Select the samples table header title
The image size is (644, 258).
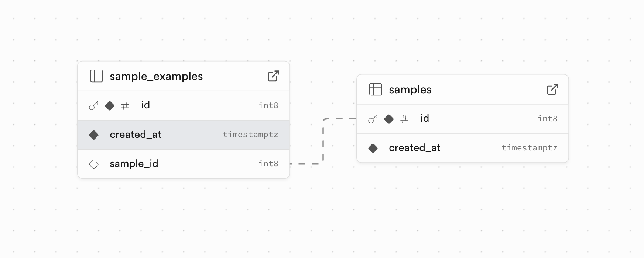tap(410, 90)
